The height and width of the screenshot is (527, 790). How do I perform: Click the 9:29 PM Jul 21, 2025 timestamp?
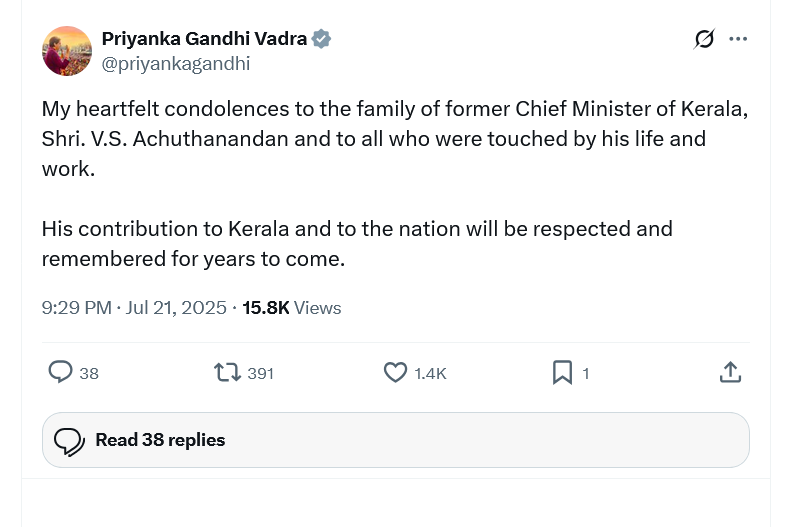tap(134, 308)
